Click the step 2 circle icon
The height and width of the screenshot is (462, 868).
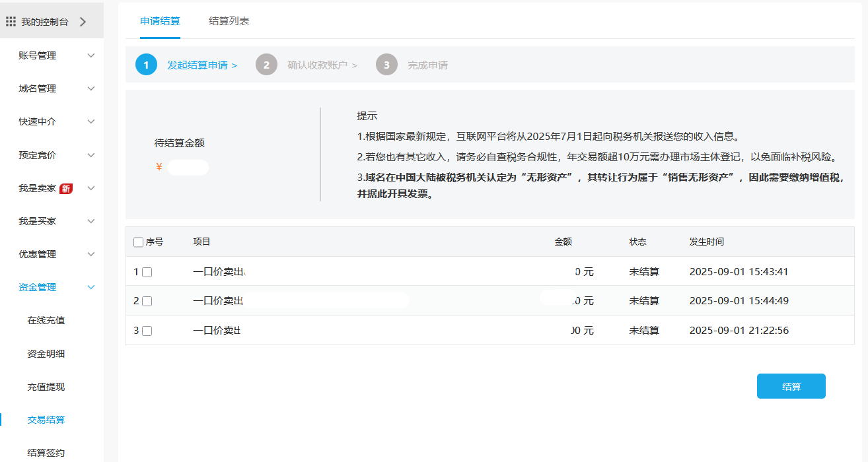pos(266,65)
